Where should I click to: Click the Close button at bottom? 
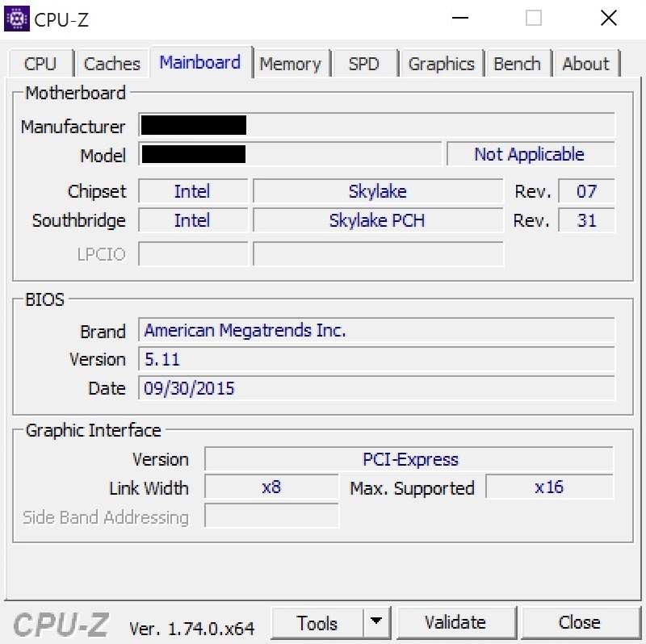pyautogui.click(x=580, y=622)
